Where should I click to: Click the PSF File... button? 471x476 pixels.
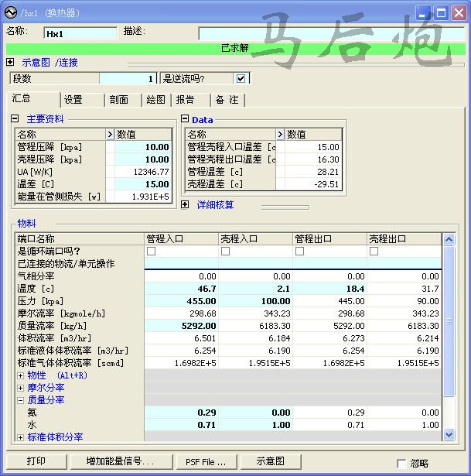(206, 461)
